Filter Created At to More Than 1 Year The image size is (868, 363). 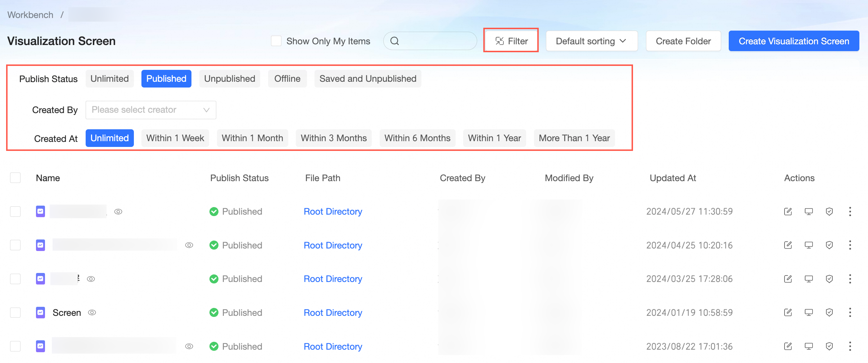(574, 138)
